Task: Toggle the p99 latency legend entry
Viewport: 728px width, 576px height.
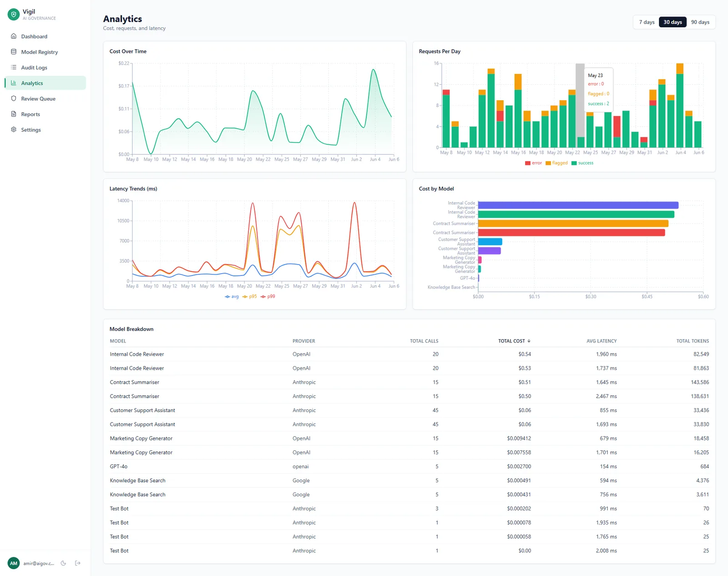Action: [x=268, y=296]
